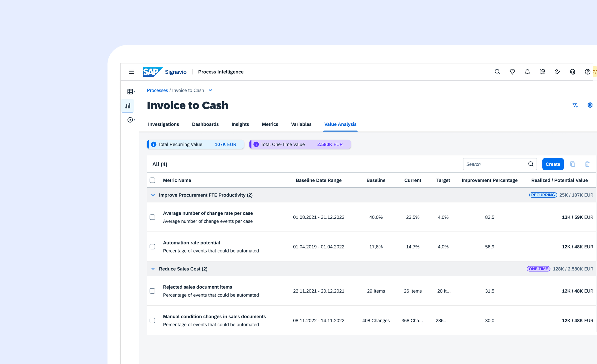Click the 26 Items current cell
Screen dimensions: 597x364
click(x=413, y=291)
